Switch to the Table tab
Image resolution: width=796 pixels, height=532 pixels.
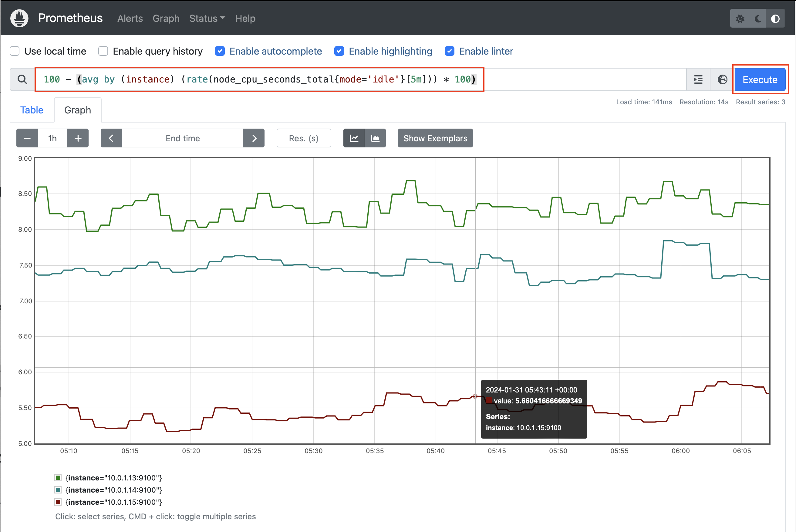coord(32,110)
